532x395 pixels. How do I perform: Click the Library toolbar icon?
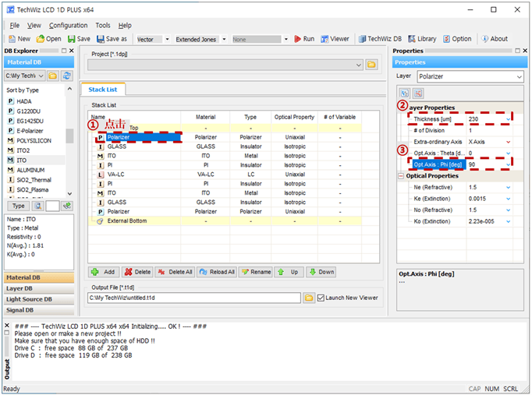(x=422, y=39)
